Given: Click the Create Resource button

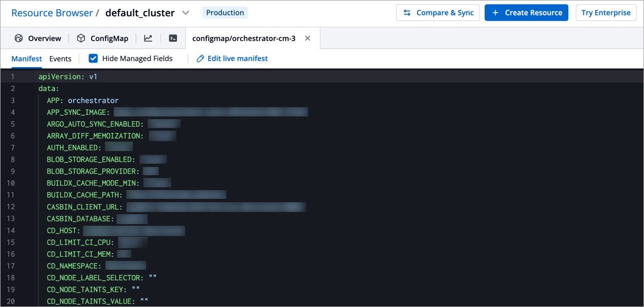Looking at the screenshot, I should [x=526, y=13].
